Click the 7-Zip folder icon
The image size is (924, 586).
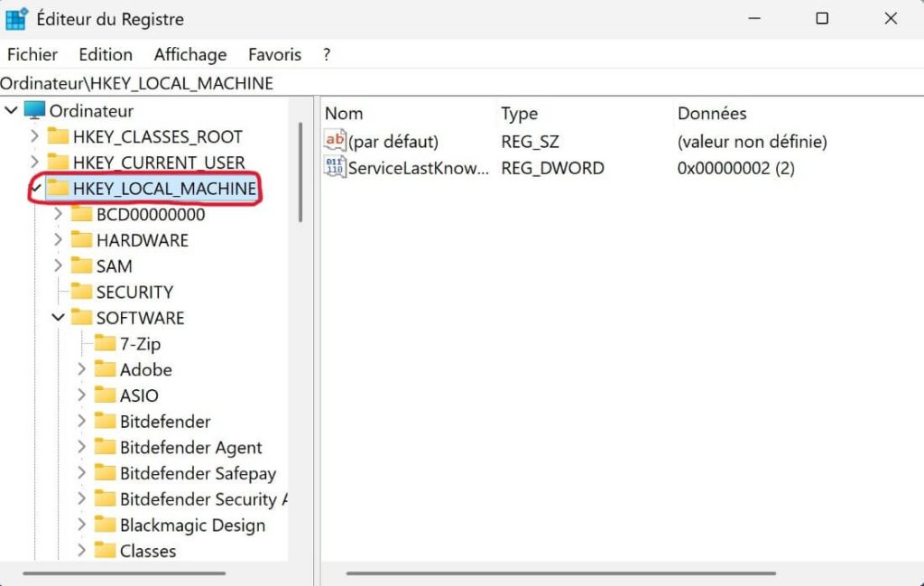pyautogui.click(x=106, y=344)
